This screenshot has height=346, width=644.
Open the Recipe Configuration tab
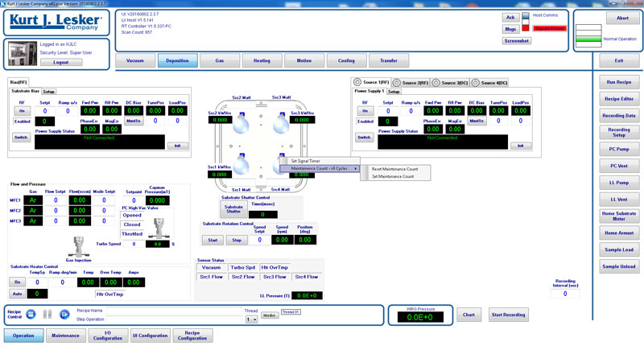point(192,336)
